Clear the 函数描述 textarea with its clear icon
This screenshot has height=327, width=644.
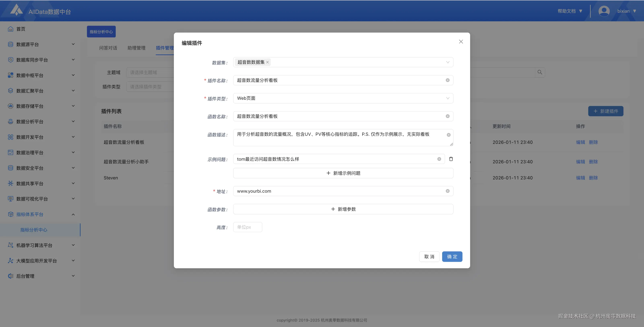pos(449,135)
